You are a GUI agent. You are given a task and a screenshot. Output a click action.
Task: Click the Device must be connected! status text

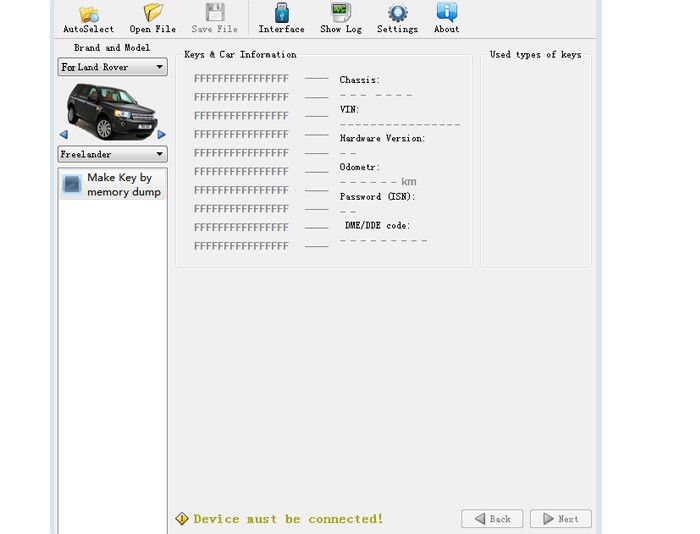tap(288, 519)
